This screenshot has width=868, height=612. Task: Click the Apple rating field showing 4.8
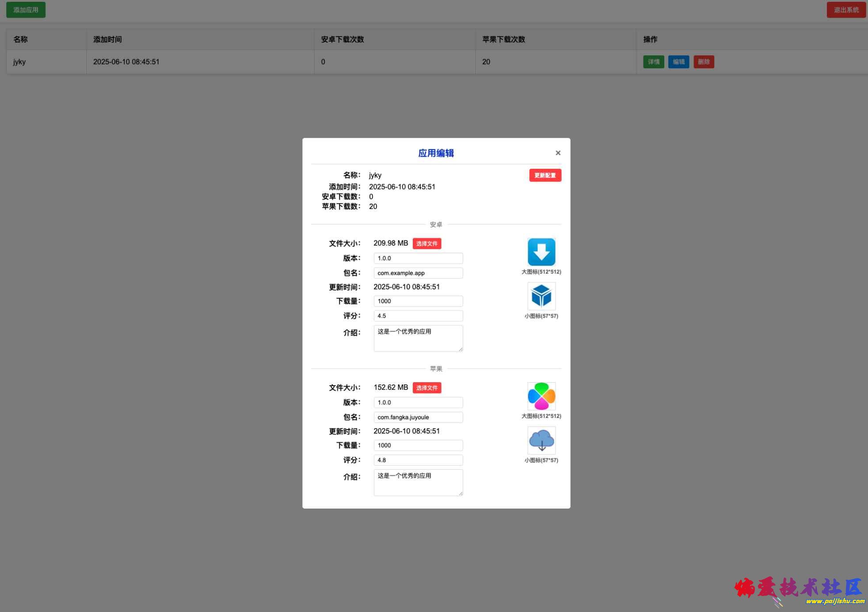(x=418, y=460)
